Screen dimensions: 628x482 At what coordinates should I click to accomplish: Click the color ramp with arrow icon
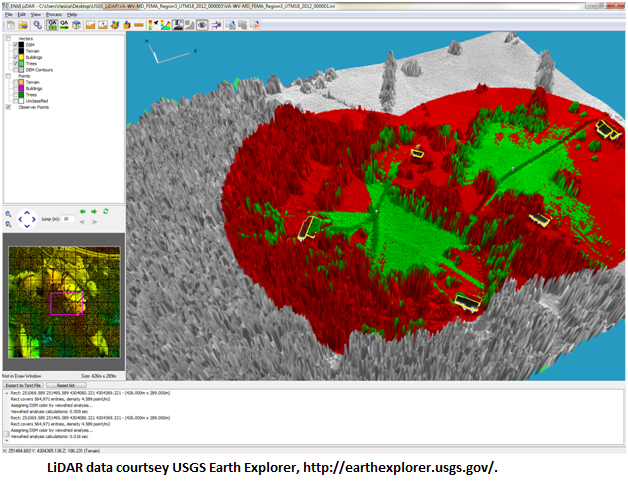pos(153,25)
